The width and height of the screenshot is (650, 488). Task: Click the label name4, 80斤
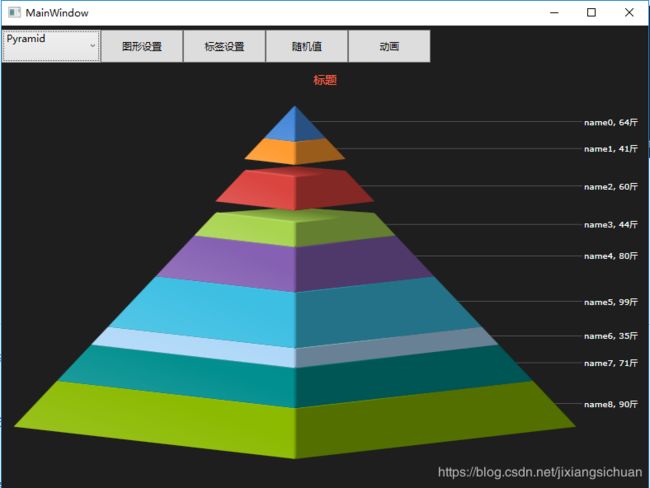point(611,256)
